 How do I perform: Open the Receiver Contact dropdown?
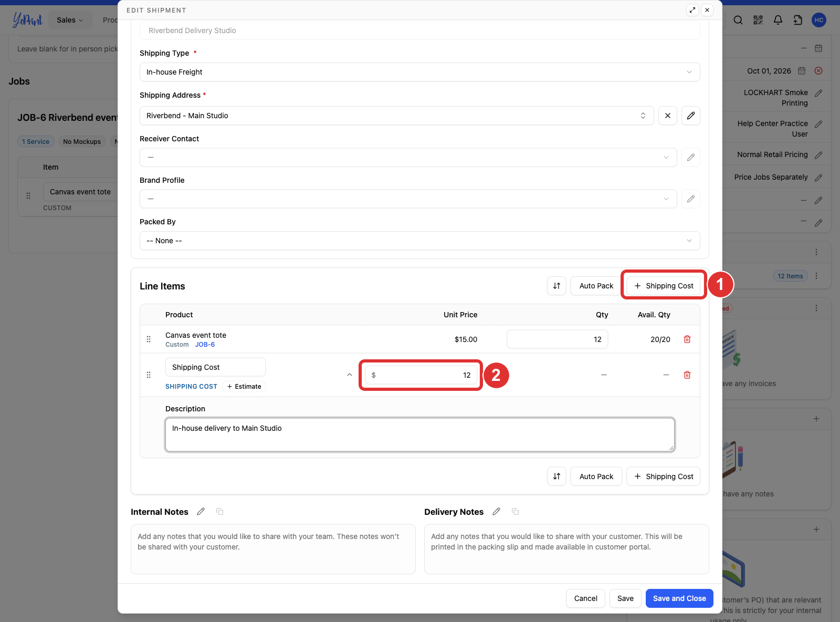pyautogui.click(x=408, y=157)
